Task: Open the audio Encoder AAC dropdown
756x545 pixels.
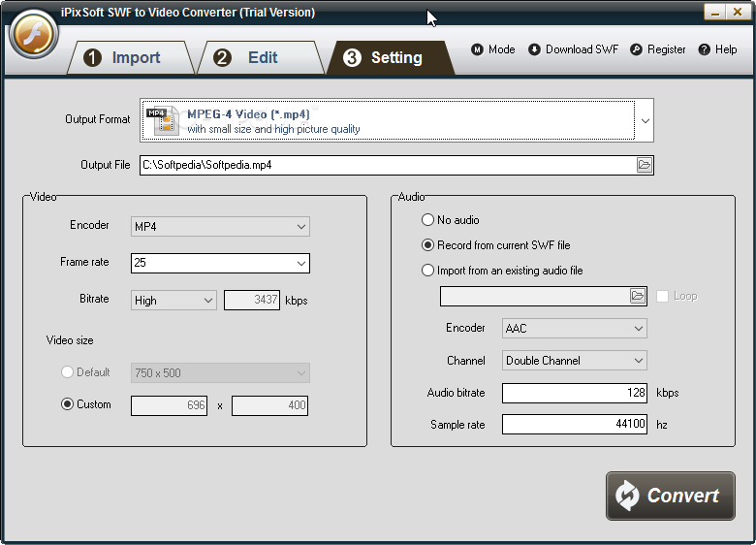Action: pyautogui.click(x=574, y=329)
